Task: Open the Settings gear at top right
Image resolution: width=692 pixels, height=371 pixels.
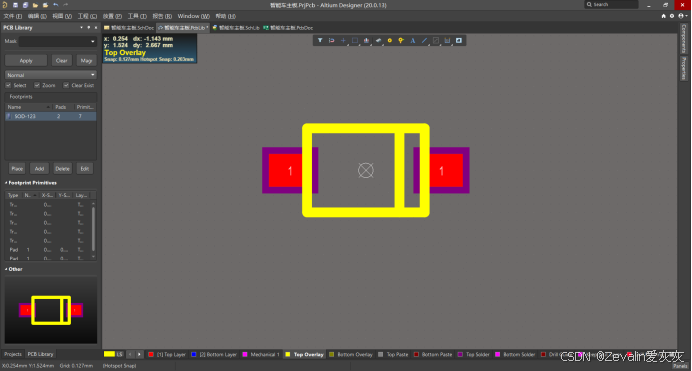Action: (672, 16)
